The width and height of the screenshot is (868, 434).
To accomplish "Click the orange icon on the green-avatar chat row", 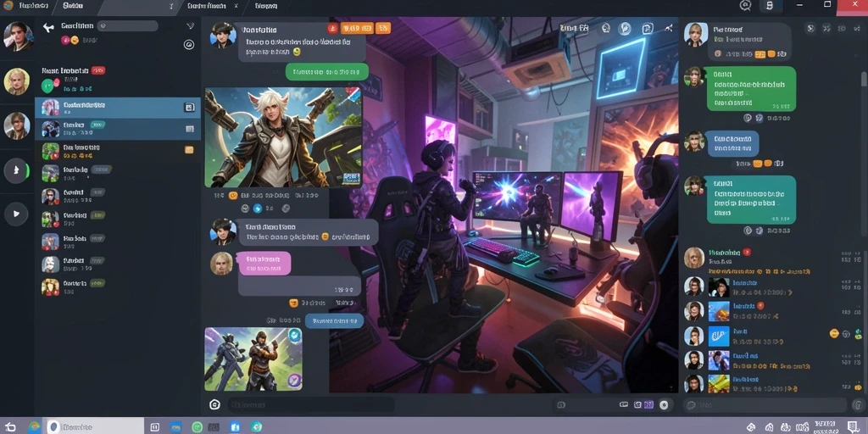I will click(x=189, y=149).
